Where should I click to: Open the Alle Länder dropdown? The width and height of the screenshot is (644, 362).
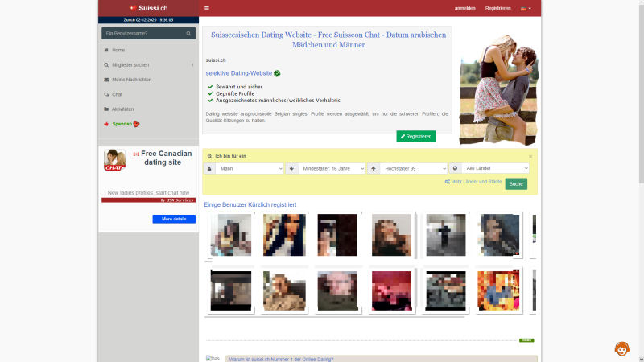pyautogui.click(x=495, y=168)
